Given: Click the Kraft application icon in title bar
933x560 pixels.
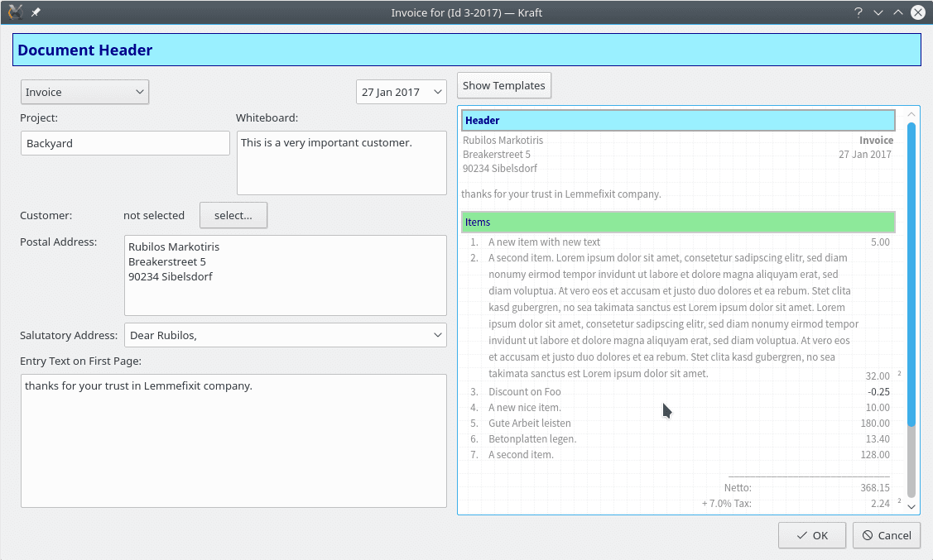Looking at the screenshot, I should (14, 12).
